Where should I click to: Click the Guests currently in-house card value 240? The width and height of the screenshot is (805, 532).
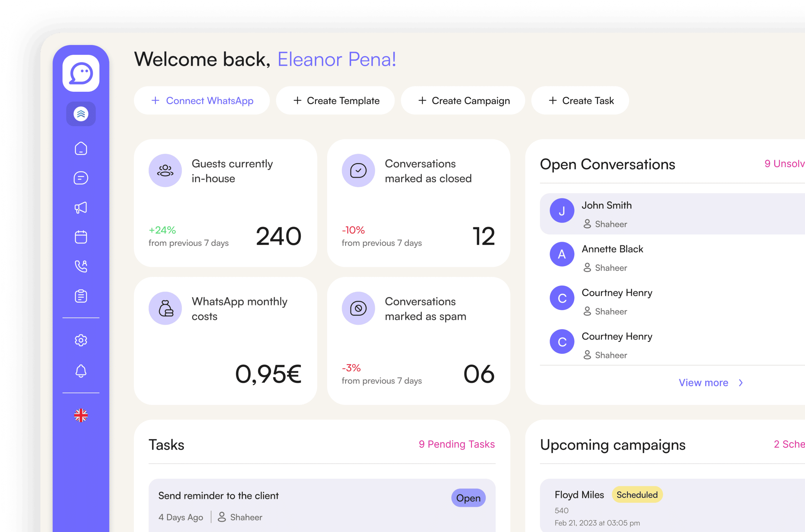[278, 236]
